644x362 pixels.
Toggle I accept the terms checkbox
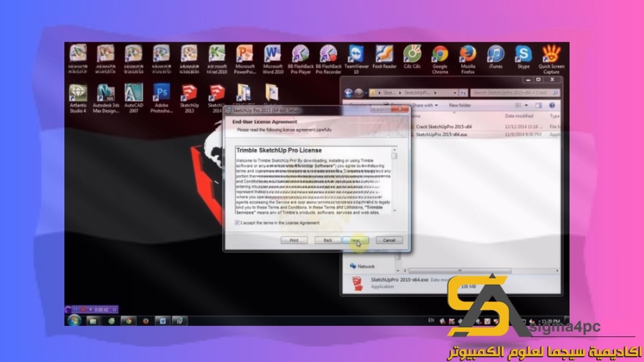(x=237, y=223)
